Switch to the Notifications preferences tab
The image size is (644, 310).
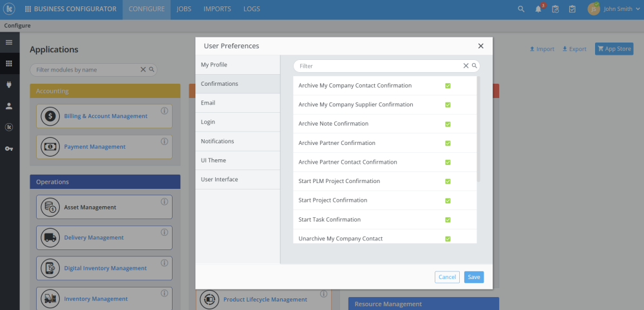(x=218, y=141)
